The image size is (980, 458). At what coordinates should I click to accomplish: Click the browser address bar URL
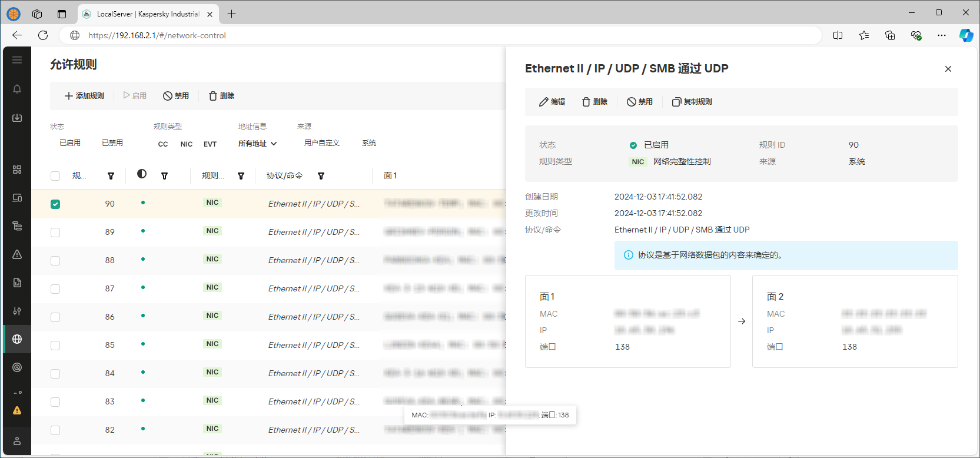pyautogui.click(x=157, y=35)
